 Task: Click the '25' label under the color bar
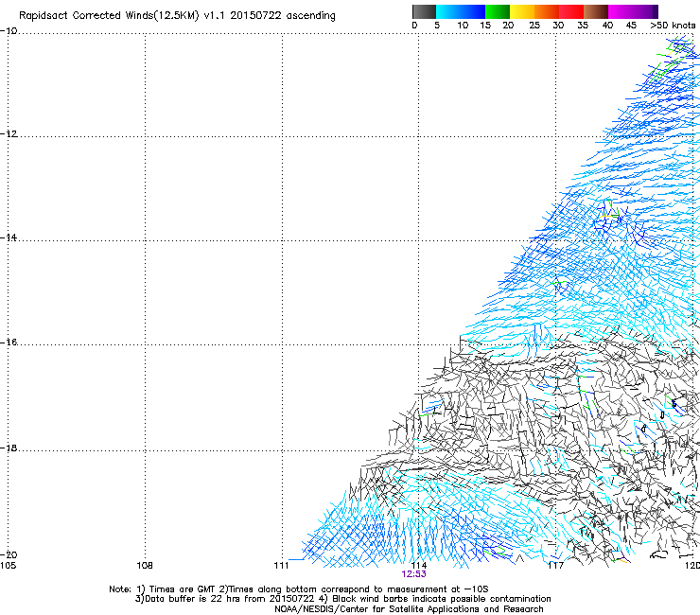point(534,26)
